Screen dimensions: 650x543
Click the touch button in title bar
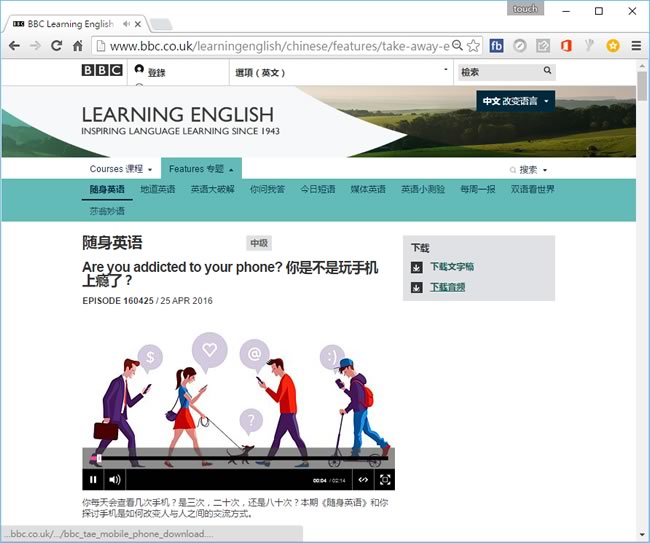click(x=525, y=8)
